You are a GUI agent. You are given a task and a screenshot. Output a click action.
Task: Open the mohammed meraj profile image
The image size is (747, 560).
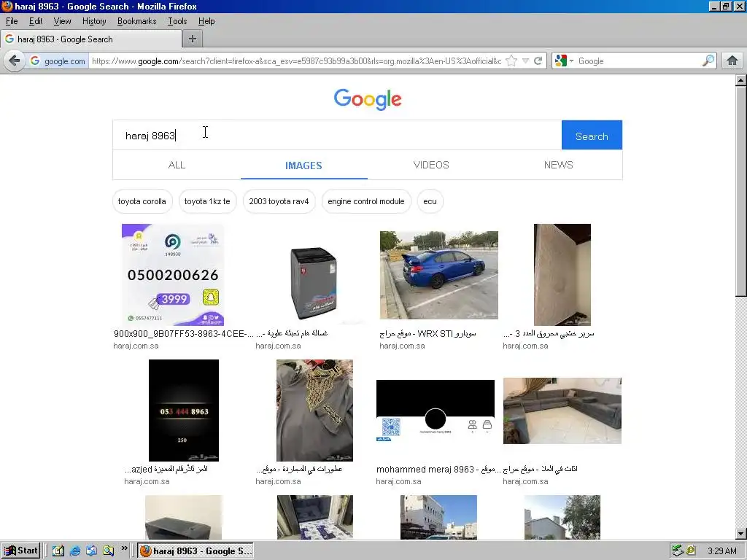pyautogui.click(x=436, y=411)
